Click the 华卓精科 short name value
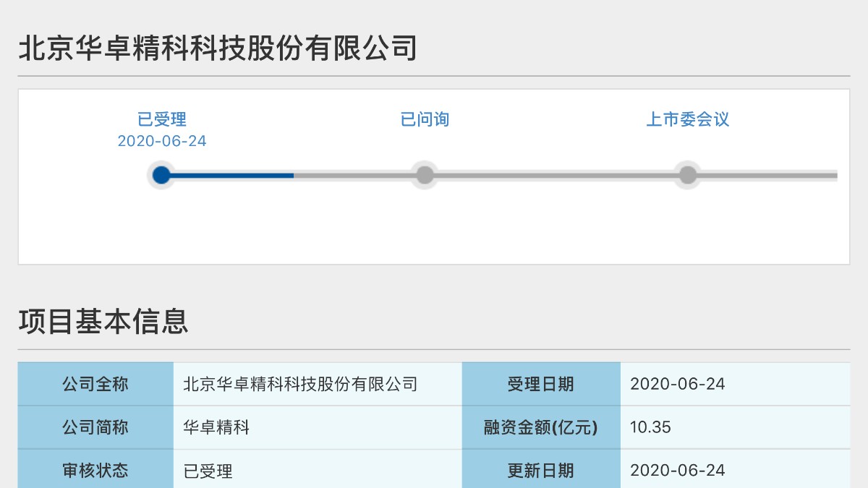Image resolution: width=868 pixels, height=488 pixels. pos(216,427)
